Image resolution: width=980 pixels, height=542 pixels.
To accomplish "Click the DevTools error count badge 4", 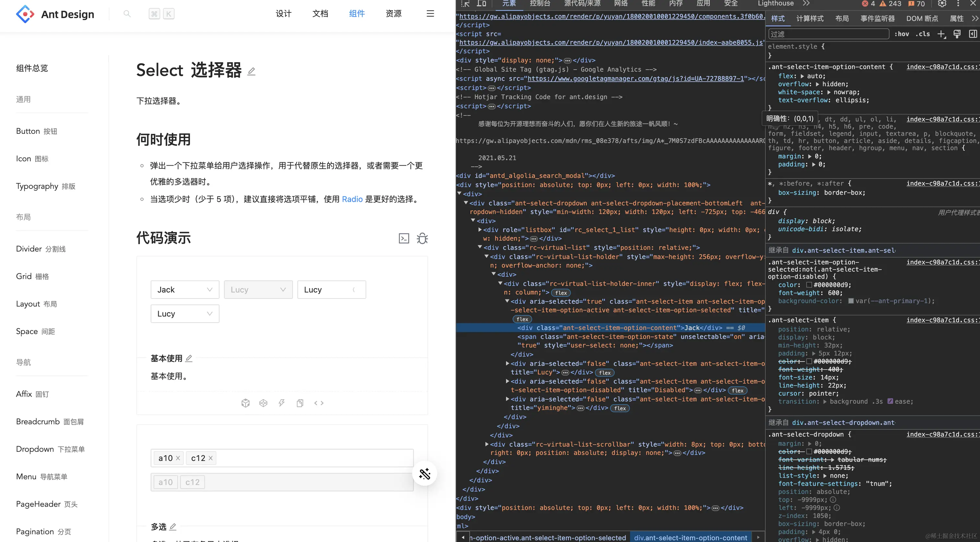I will pyautogui.click(x=869, y=4).
